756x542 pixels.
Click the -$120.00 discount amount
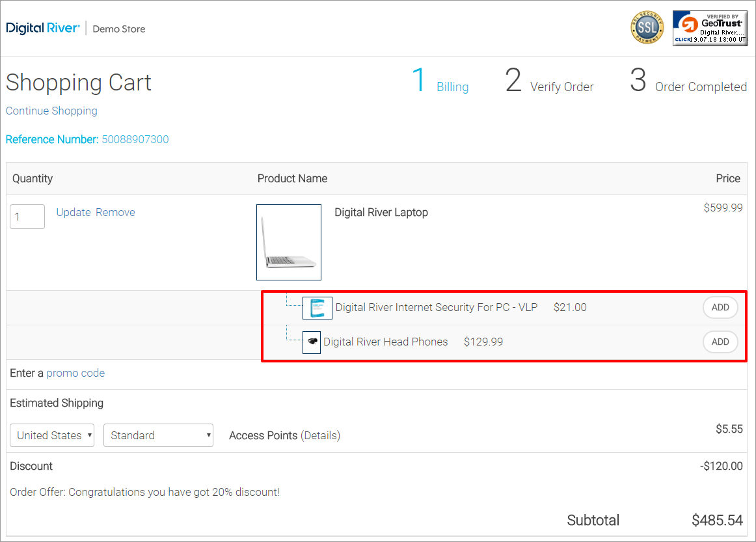pos(722,467)
